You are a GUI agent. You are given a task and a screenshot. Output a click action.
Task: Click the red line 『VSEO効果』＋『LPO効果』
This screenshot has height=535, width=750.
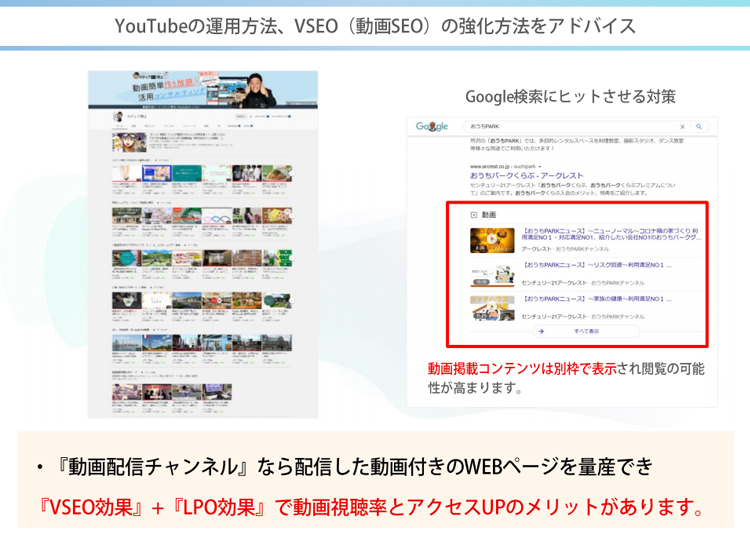click(371, 507)
